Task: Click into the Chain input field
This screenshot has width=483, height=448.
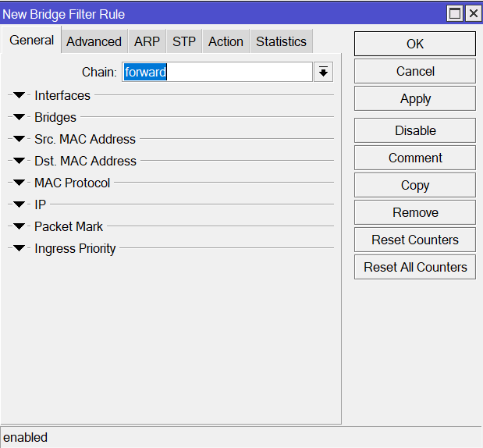Action: pyautogui.click(x=217, y=72)
